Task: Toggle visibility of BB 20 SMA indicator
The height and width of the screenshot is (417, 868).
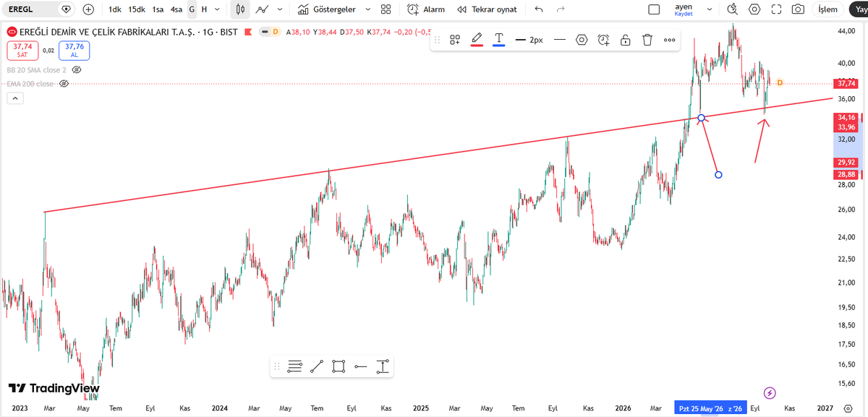Action: click(x=77, y=70)
